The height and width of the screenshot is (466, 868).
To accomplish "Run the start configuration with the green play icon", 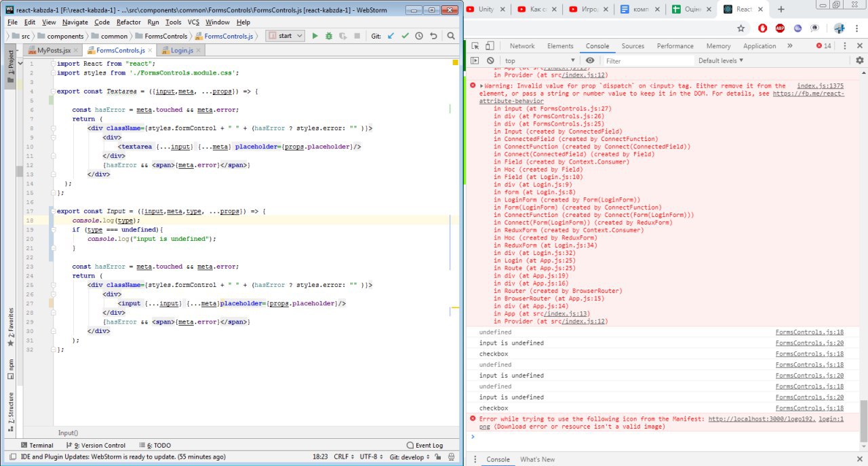I will pyautogui.click(x=315, y=36).
